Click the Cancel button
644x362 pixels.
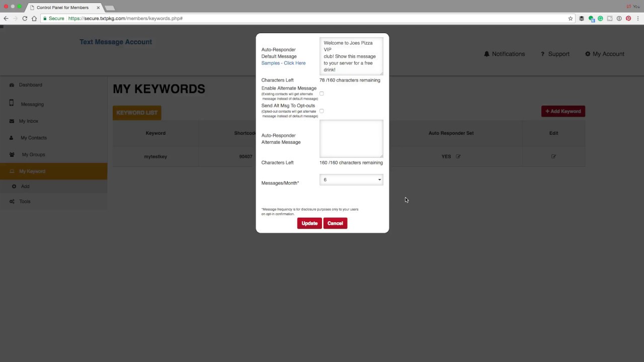[335, 223]
